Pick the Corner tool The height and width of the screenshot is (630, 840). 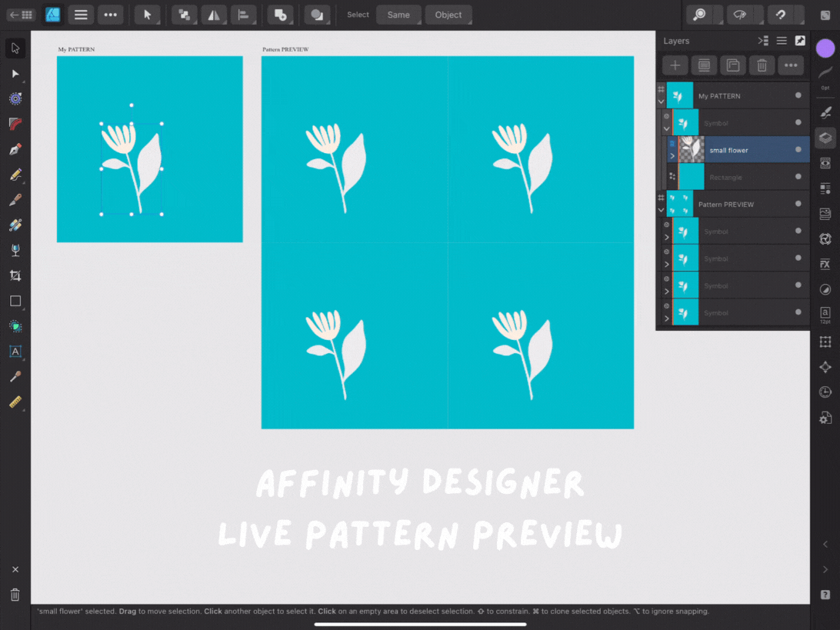click(x=15, y=124)
